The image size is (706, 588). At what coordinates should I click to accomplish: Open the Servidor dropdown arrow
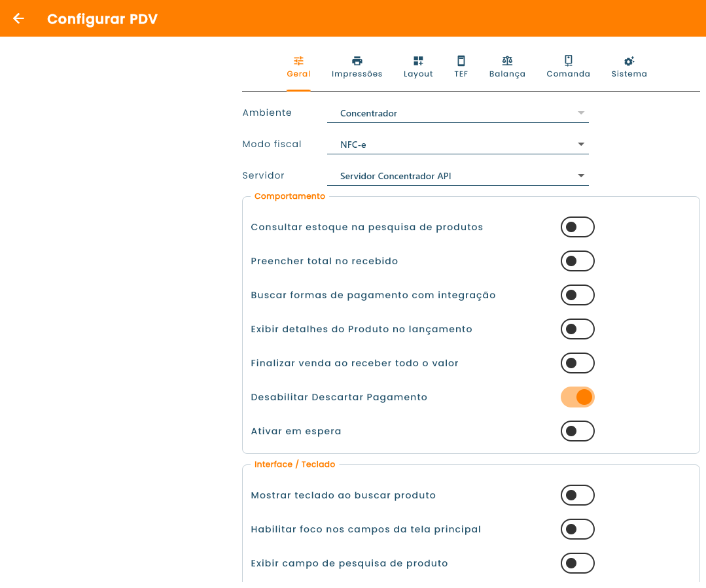(581, 175)
